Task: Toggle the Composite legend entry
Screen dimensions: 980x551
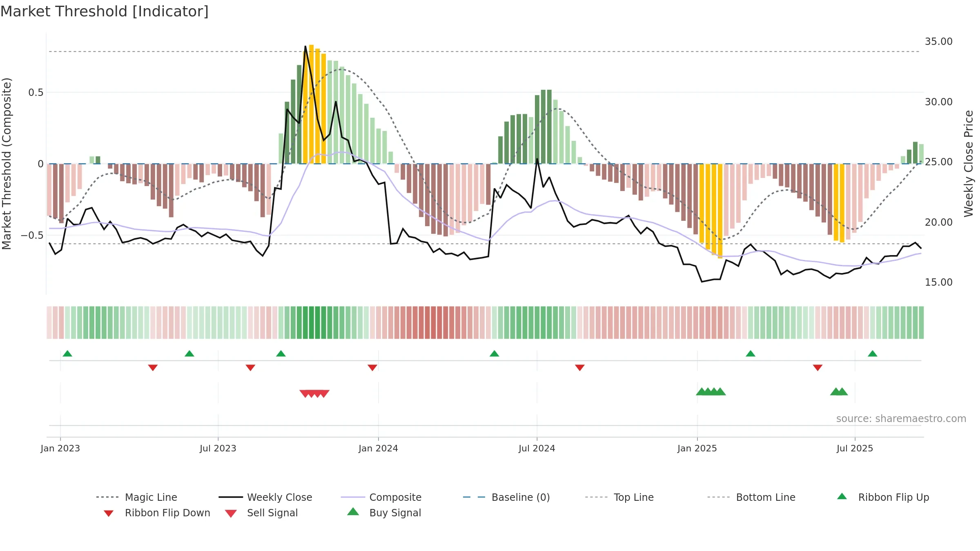Action: 381,497
